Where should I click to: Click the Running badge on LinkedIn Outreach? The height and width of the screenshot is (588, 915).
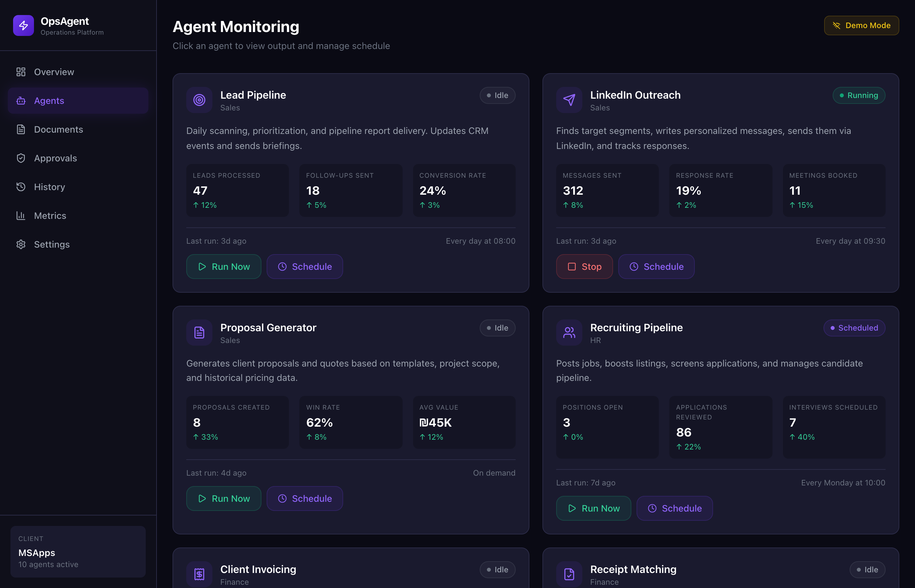point(859,95)
